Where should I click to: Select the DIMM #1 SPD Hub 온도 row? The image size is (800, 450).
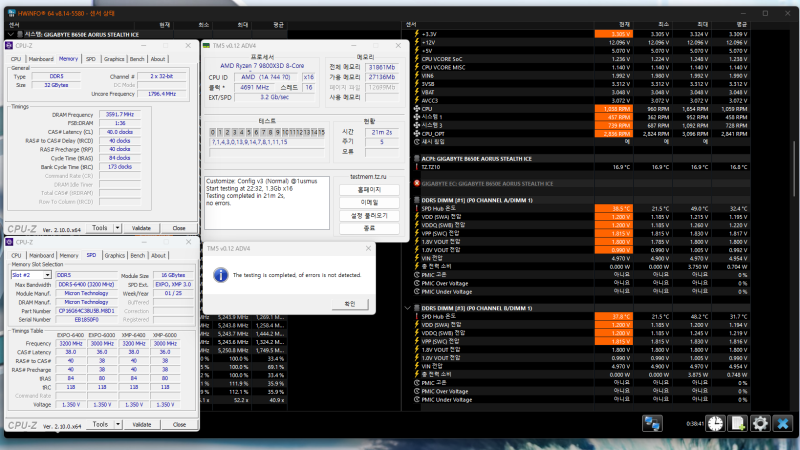pos(582,208)
